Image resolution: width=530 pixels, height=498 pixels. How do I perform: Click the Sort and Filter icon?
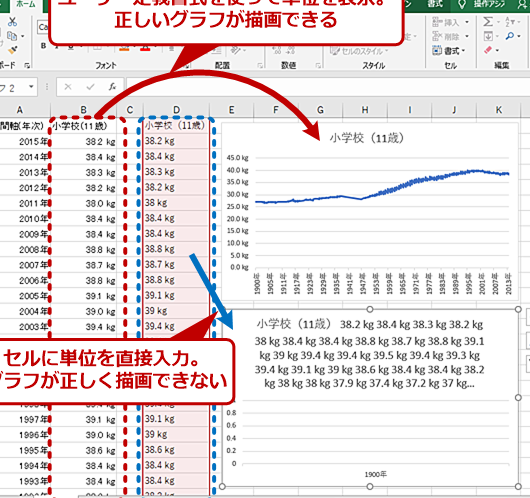click(x=509, y=22)
